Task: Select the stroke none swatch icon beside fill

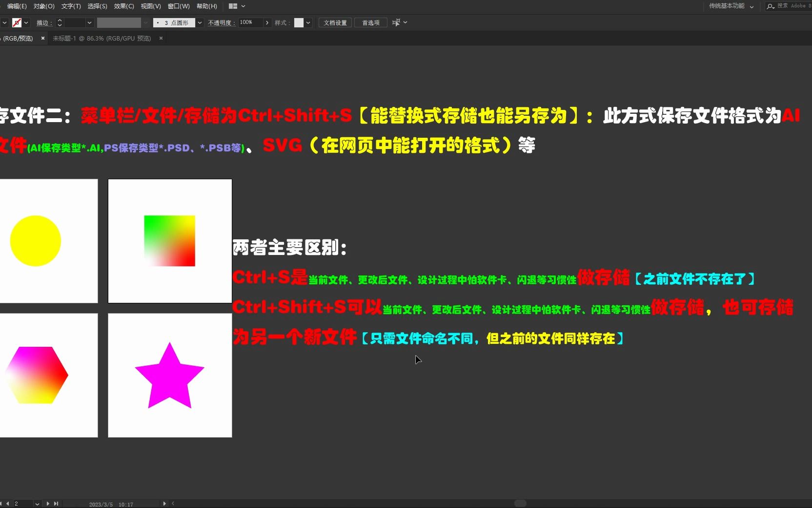Action: pos(16,22)
